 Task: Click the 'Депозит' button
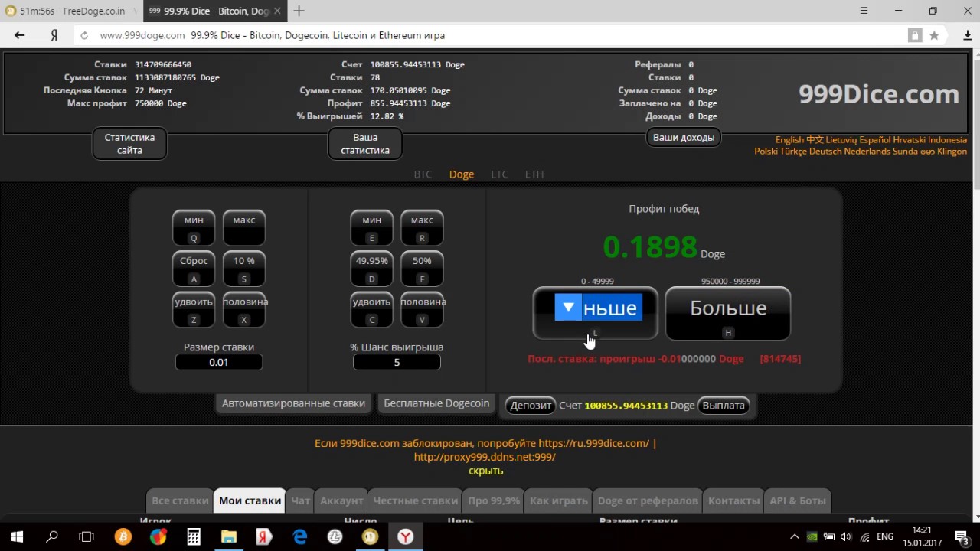(x=531, y=406)
